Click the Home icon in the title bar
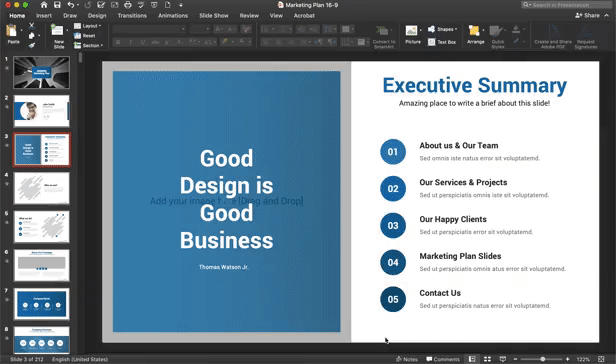Viewport: 616px width, 364px height. (x=44, y=5)
